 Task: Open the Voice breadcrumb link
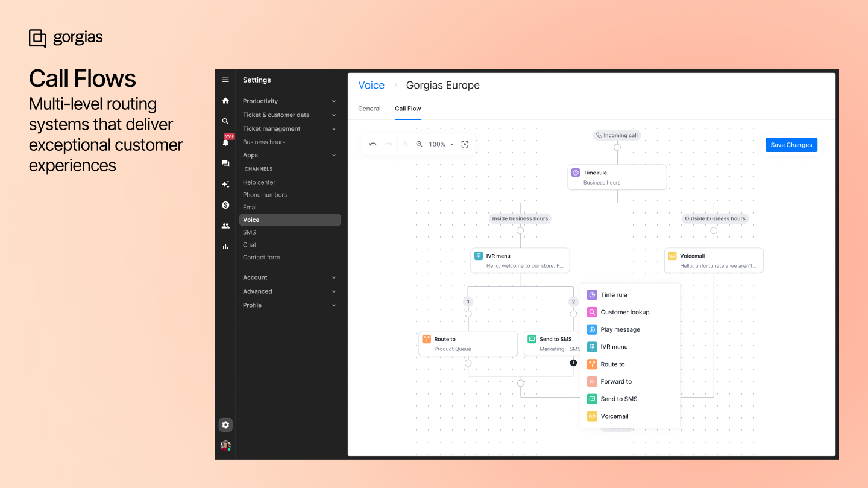point(371,85)
